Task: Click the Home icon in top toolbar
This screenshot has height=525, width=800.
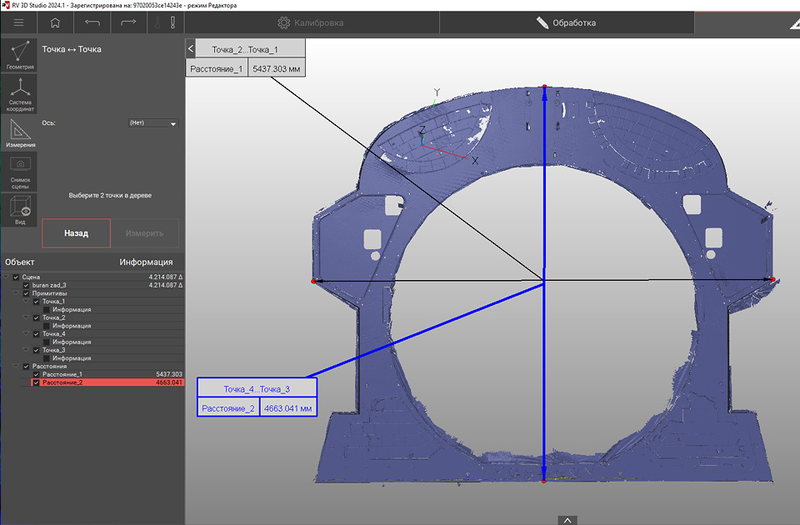Action: (x=55, y=22)
